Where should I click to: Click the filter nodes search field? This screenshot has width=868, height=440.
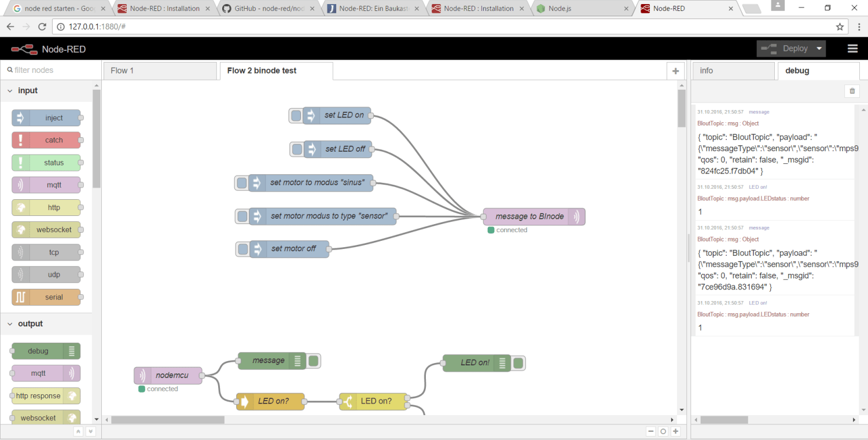pyautogui.click(x=46, y=69)
